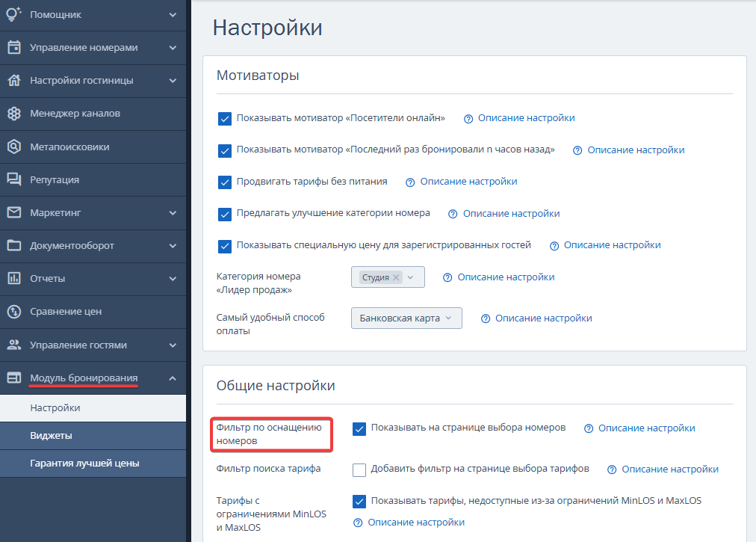Image resolution: width=756 pixels, height=542 pixels.
Task: Open Описание настройки for специальную цену setting
Action: point(613,245)
